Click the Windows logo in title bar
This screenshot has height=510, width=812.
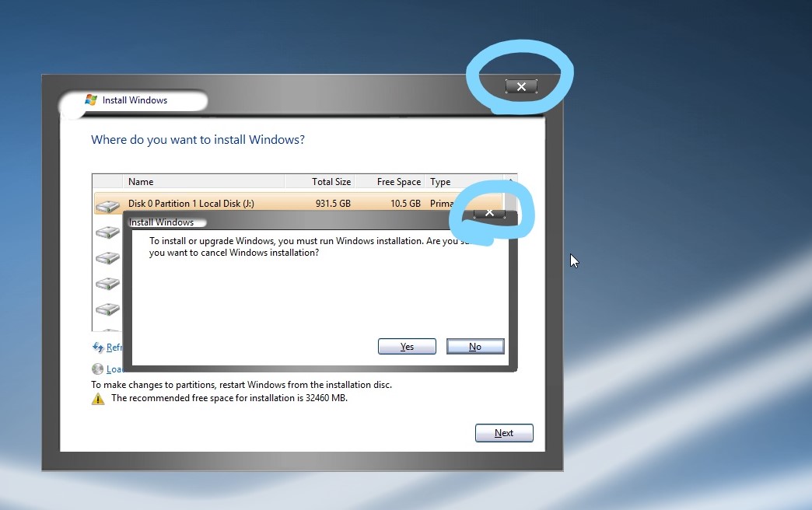[91, 100]
